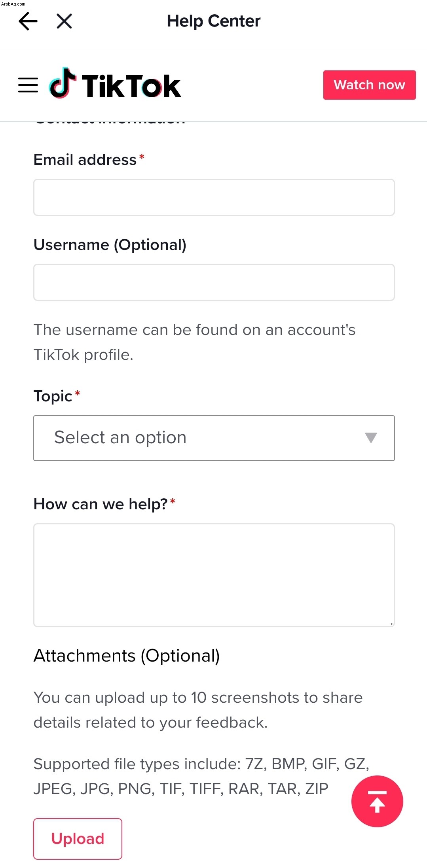The image size is (427, 868).
Task: Click the Topic dropdown triangle arrow
Action: 371,438
